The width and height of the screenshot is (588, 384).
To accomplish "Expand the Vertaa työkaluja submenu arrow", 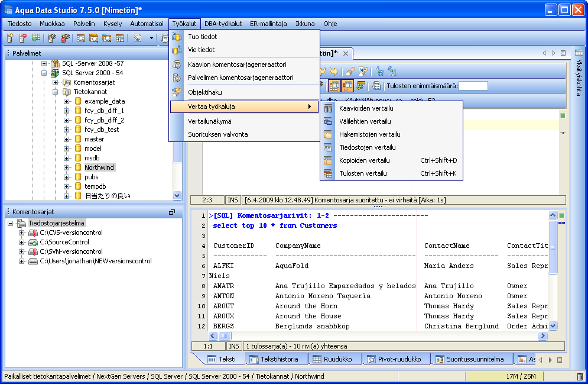I will (x=310, y=107).
